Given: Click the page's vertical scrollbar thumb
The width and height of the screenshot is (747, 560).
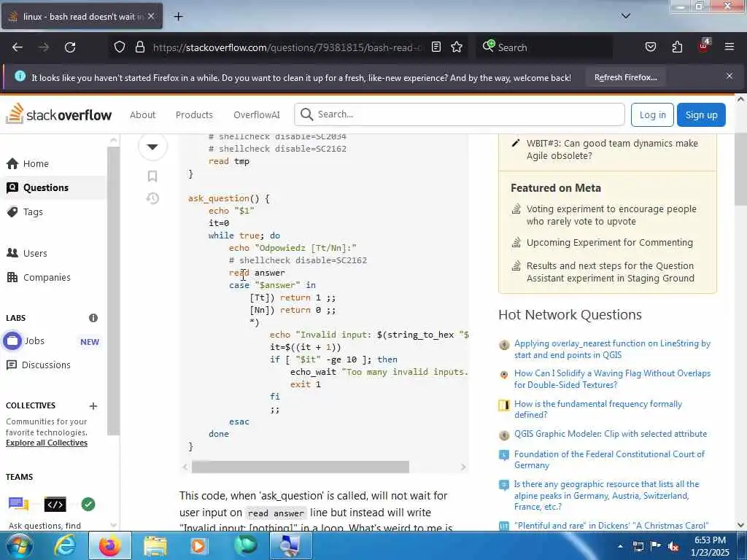Looking at the screenshot, I should click(740, 169).
